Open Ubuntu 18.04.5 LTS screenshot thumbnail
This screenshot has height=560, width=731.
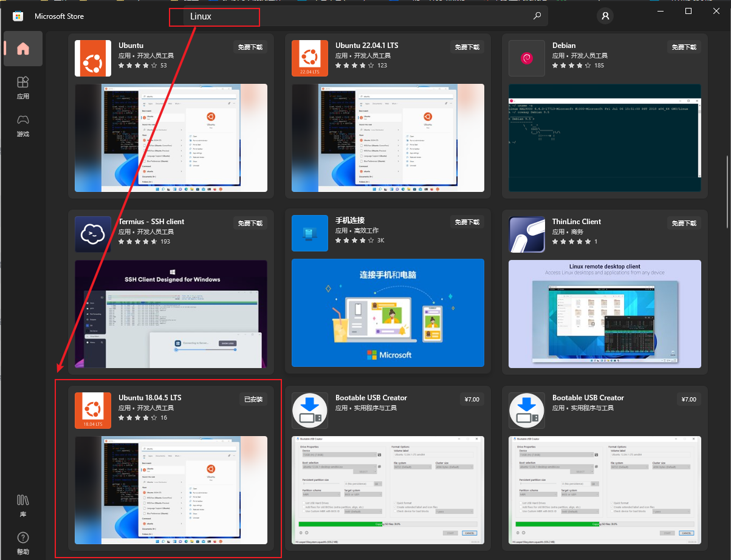tap(171, 490)
